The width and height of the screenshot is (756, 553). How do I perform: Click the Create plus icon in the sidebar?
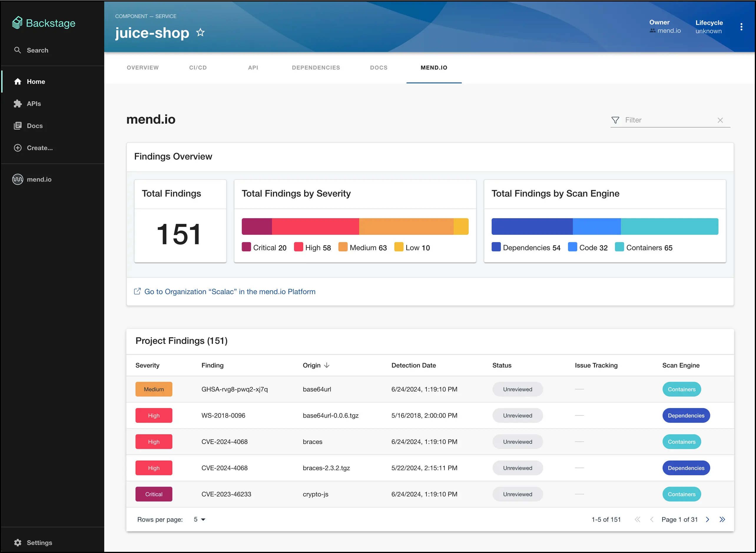pos(18,148)
